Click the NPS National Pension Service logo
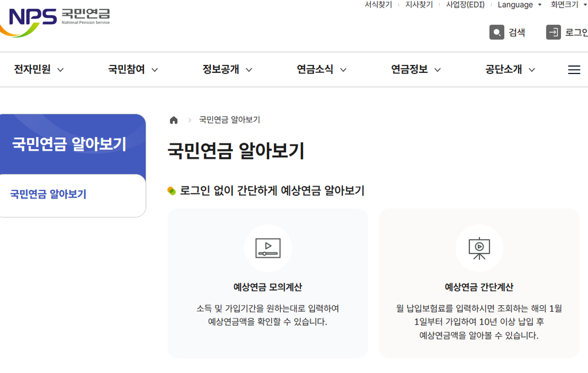The height and width of the screenshot is (373, 588). 55,22
